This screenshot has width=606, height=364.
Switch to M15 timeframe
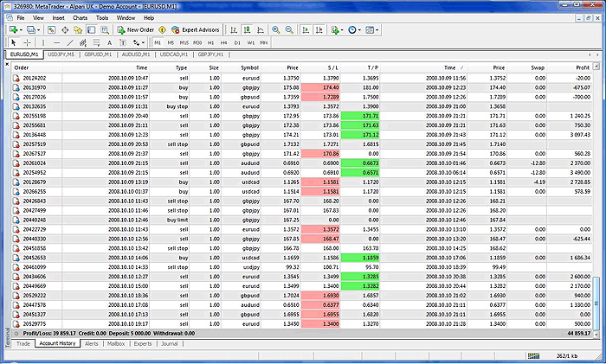pos(184,43)
